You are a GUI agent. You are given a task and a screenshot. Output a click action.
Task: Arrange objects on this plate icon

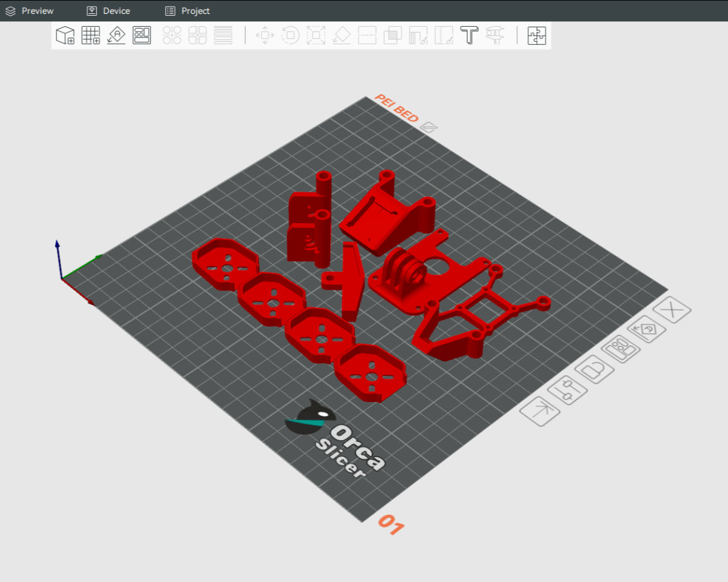(621, 349)
